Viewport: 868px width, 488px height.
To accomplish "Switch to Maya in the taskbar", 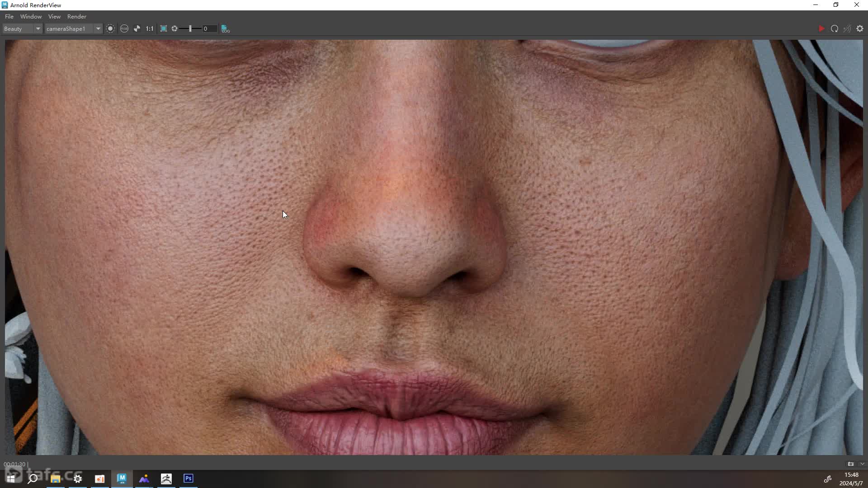I will (x=122, y=479).
